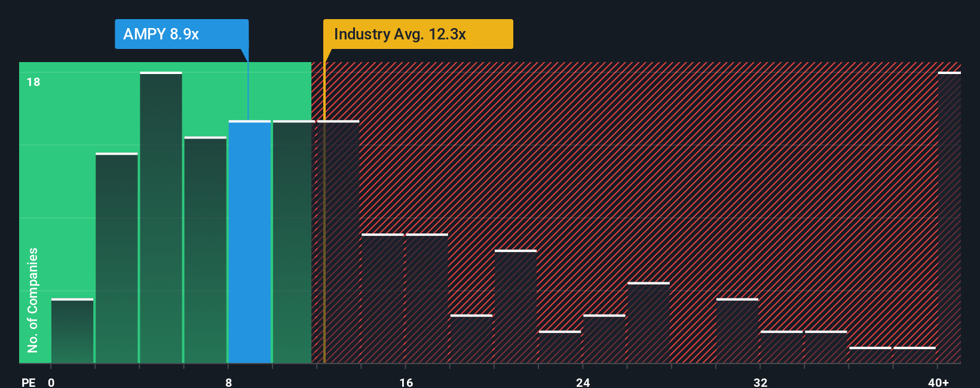Click the green bar at PE 2-4

tap(117, 258)
